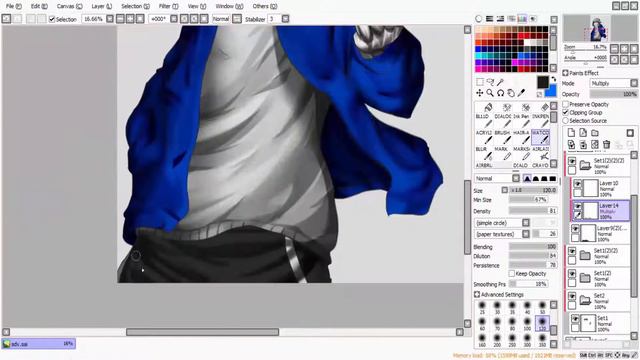640x360 pixels.
Task: Collapse the Paints Effect section
Action: (x=565, y=73)
